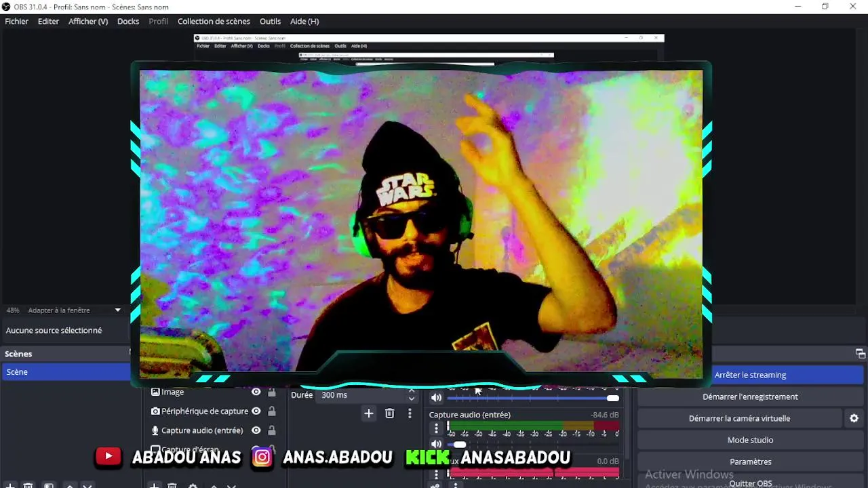The height and width of the screenshot is (488, 868).
Task: Open the Collection de scènes menu
Action: (214, 21)
